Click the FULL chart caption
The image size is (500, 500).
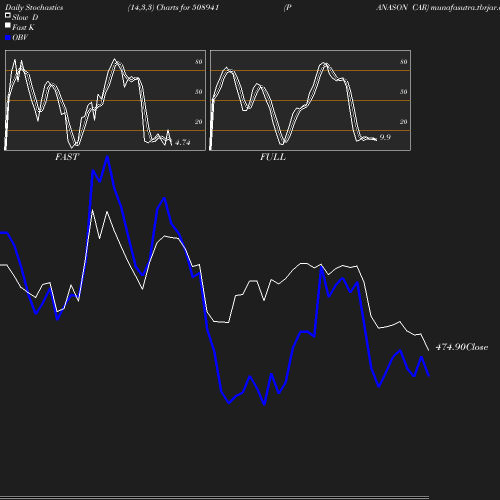(x=273, y=157)
